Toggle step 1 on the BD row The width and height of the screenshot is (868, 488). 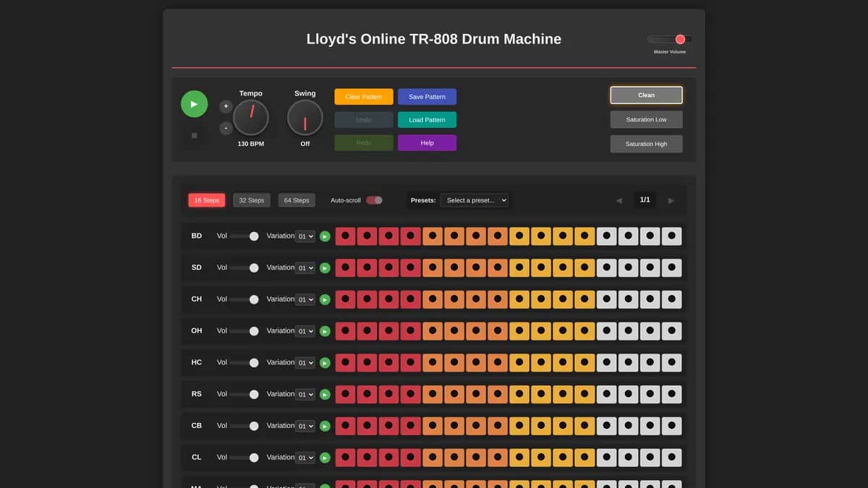coord(345,236)
